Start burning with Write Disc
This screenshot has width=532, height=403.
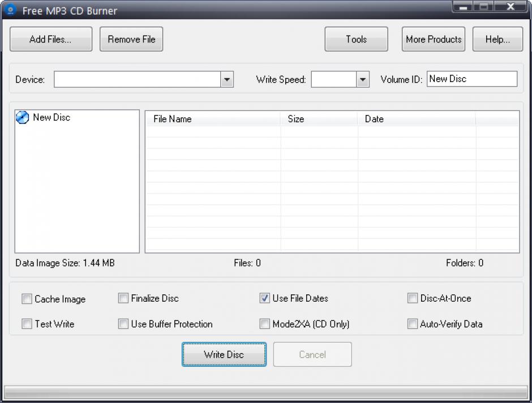pyautogui.click(x=224, y=354)
